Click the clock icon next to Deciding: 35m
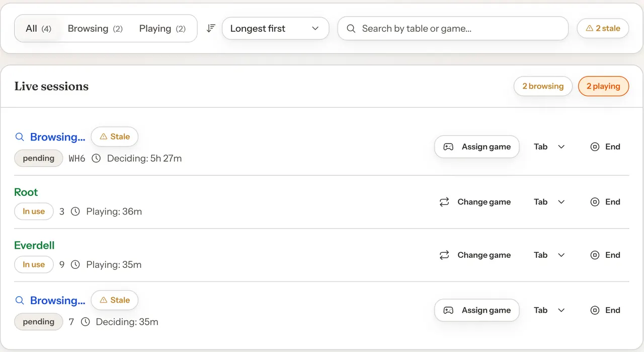This screenshot has width=644, height=352. 86,322
